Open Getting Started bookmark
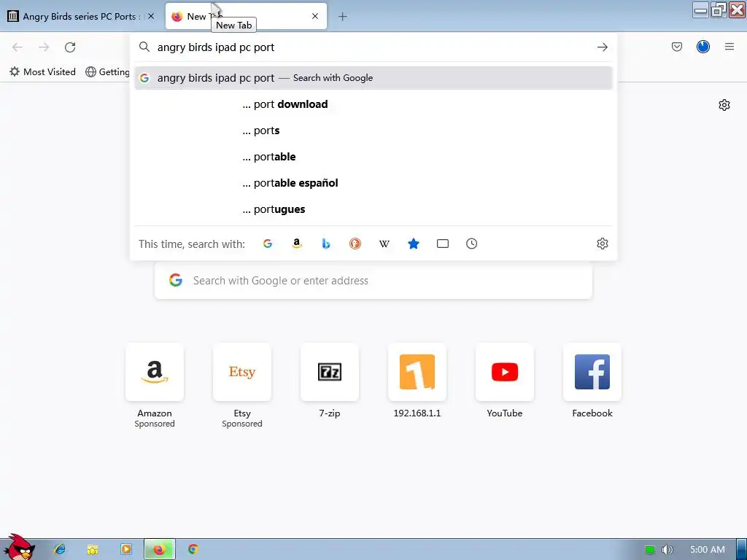This screenshot has width=747, height=560. [x=108, y=72]
